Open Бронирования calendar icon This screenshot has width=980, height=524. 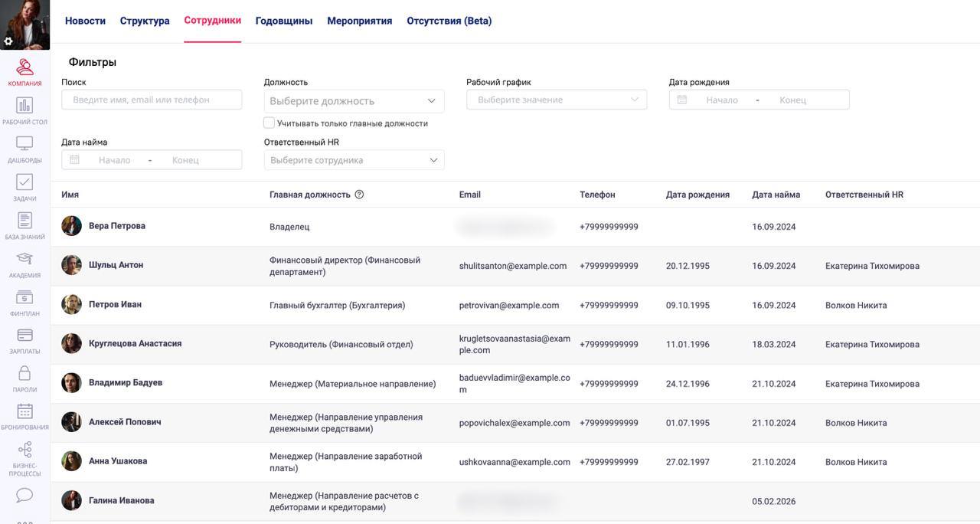click(x=24, y=415)
